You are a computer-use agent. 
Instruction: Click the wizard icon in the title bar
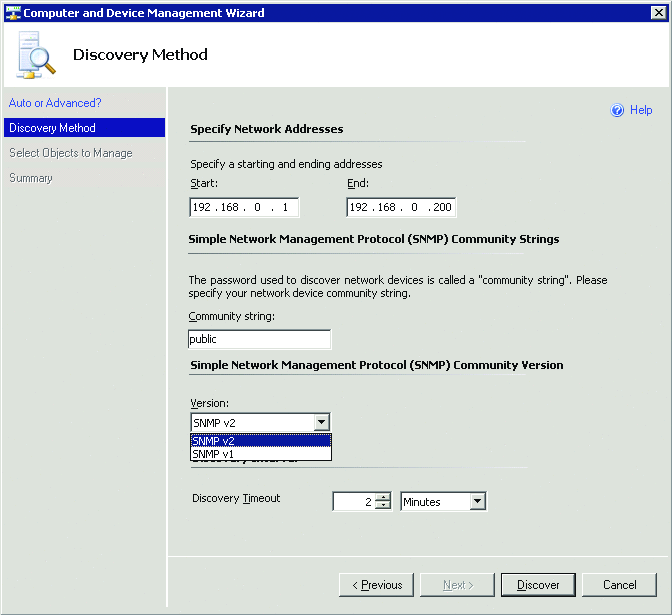[12, 13]
